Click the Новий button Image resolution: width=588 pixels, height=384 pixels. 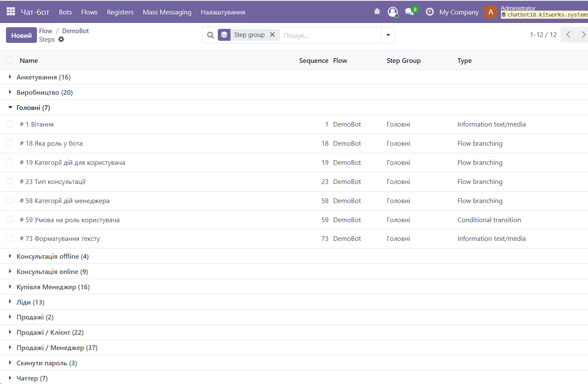coord(21,35)
